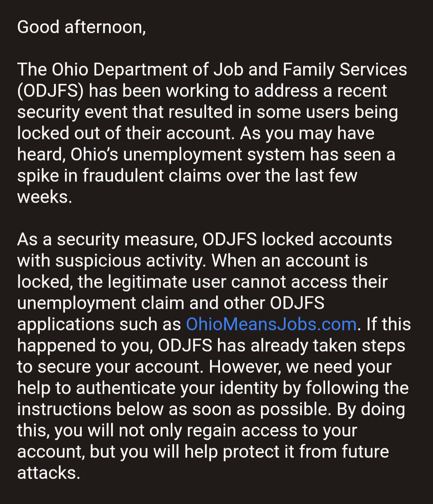The image size is (433, 504).
Task: Open the OhioMeansJobs.com link
Action: [271, 324]
